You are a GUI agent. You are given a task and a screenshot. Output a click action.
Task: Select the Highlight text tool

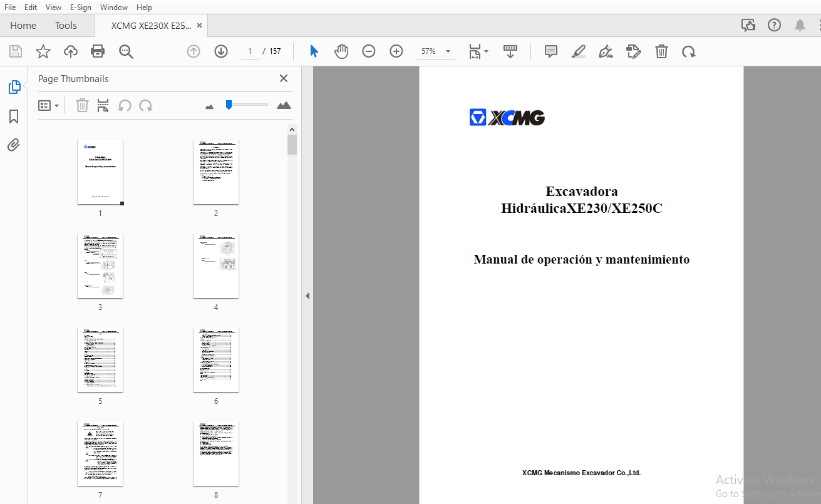click(x=579, y=51)
